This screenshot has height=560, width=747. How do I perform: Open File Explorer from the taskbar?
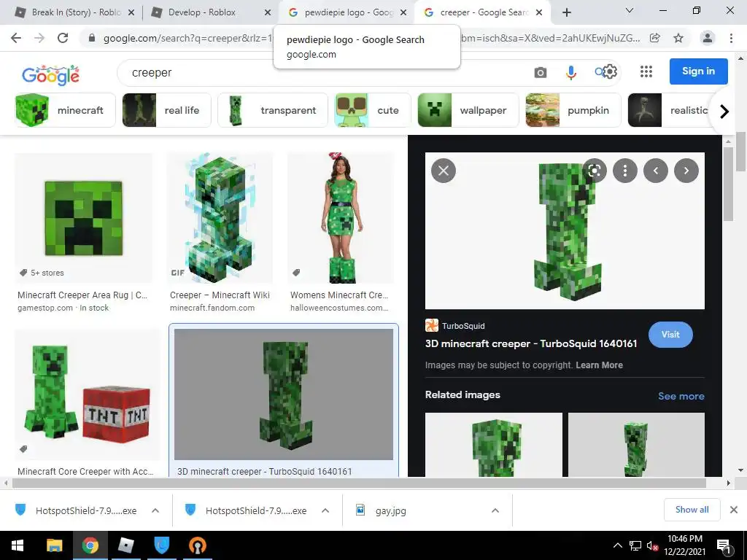(54, 545)
